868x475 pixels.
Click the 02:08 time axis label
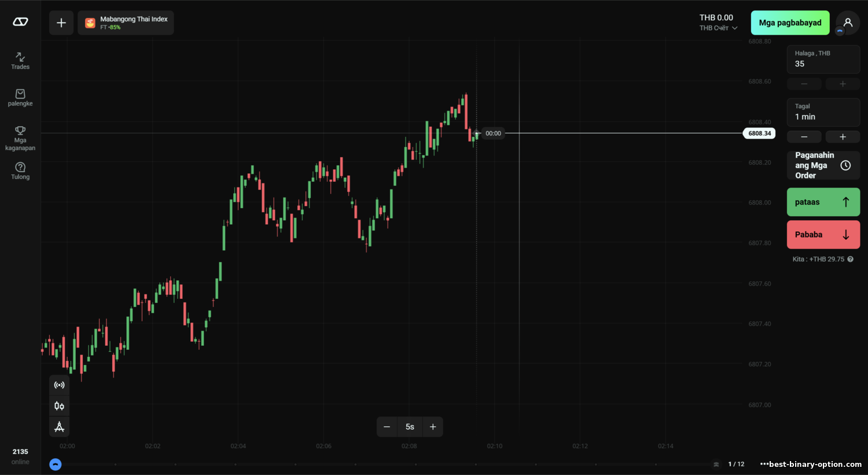tap(409, 446)
